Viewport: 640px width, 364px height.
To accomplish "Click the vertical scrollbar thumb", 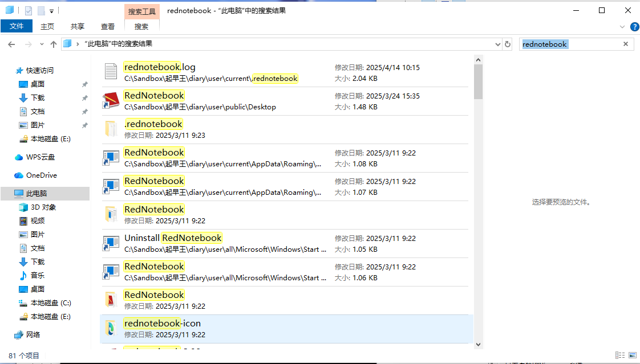I will pos(479,81).
